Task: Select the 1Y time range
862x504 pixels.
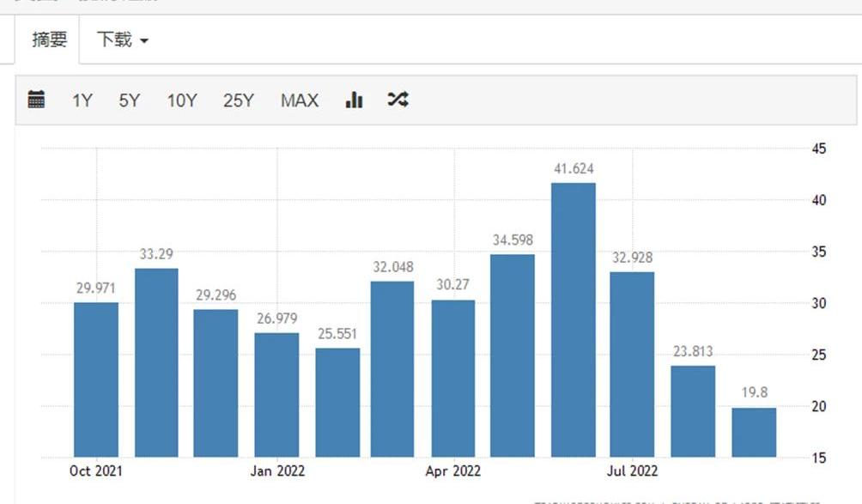Action: pos(82,100)
